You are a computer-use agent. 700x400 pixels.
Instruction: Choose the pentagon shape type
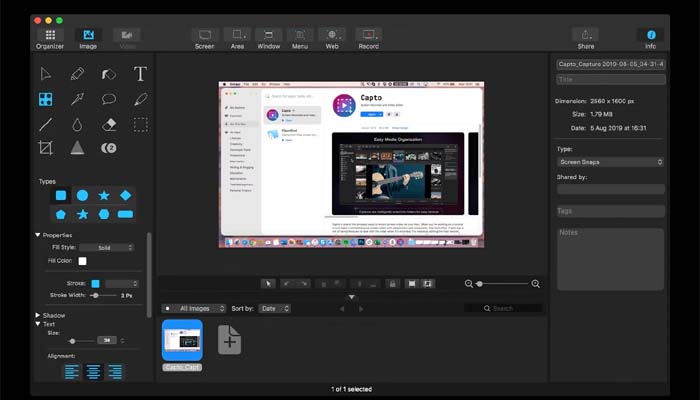click(61, 215)
